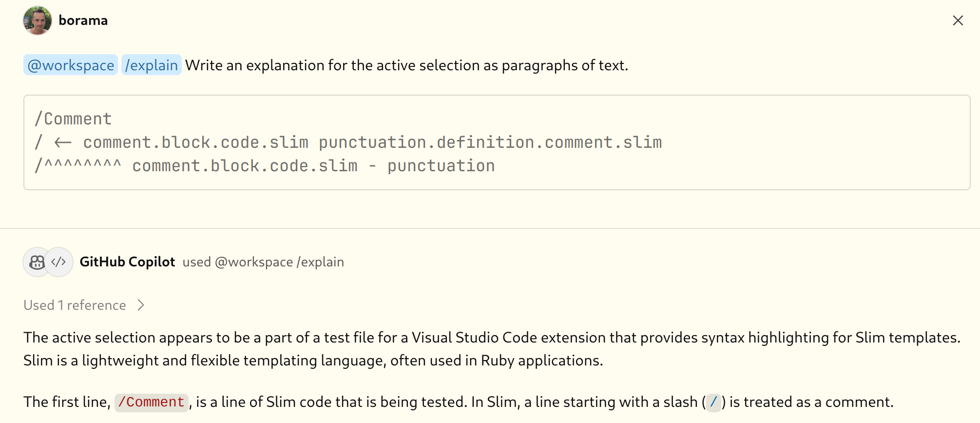Image resolution: width=980 pixels, height=423 pixels.
Task: Expand references using the chevron arrow
Action: (x=141, y=305)
